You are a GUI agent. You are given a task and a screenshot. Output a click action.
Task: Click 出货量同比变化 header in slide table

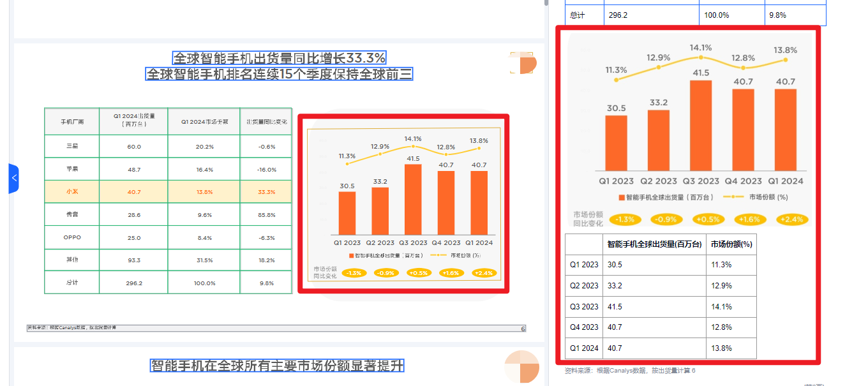pos(266,121)
